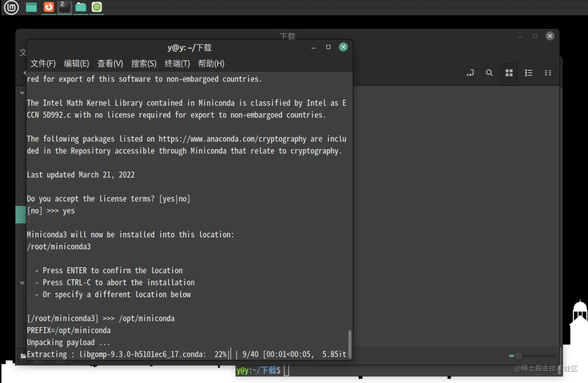Minimize the 下载 file manager window
This screenshot has height=383, width=588.
(520, 37)
